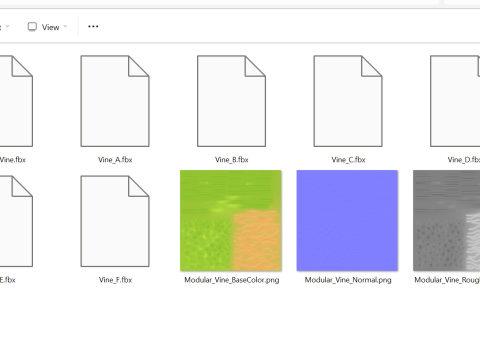Select the Vine_C.fbx file icon
The width and height of the screenshot is (480, 360).
click(348, 101)
